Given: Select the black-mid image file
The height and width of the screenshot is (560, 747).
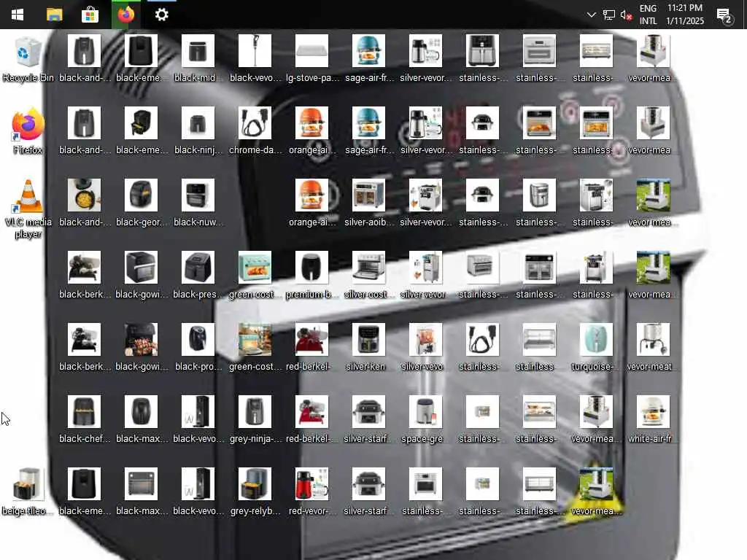Looking at the screenshot, I should [x=198, y=59].
